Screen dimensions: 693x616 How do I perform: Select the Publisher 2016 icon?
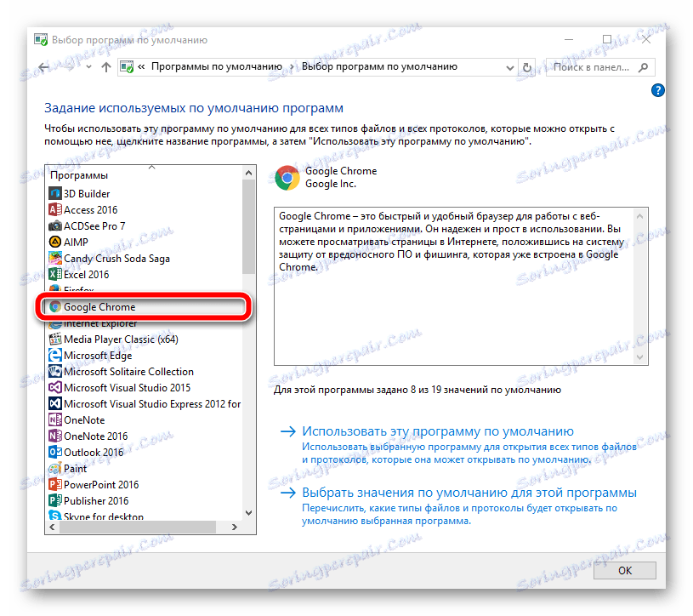tap(54, 500)
